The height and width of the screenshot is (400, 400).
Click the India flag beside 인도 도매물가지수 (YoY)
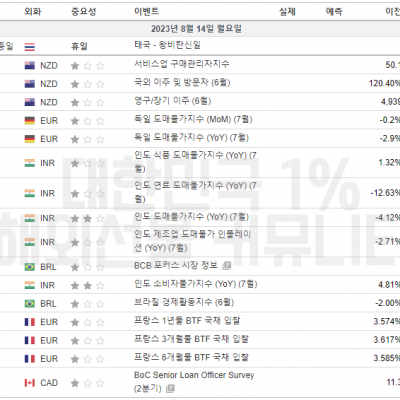[30, 218]
